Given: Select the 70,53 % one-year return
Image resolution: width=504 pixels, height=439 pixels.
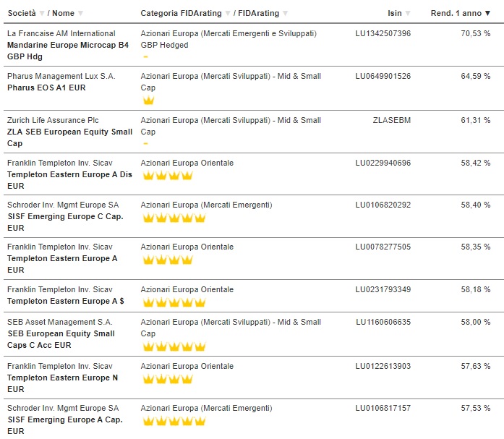Looking at the screenshot, I should pos(476,33).
